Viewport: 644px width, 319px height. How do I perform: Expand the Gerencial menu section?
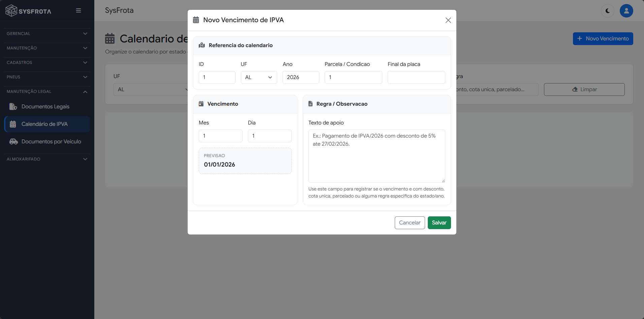coord(47,34)
